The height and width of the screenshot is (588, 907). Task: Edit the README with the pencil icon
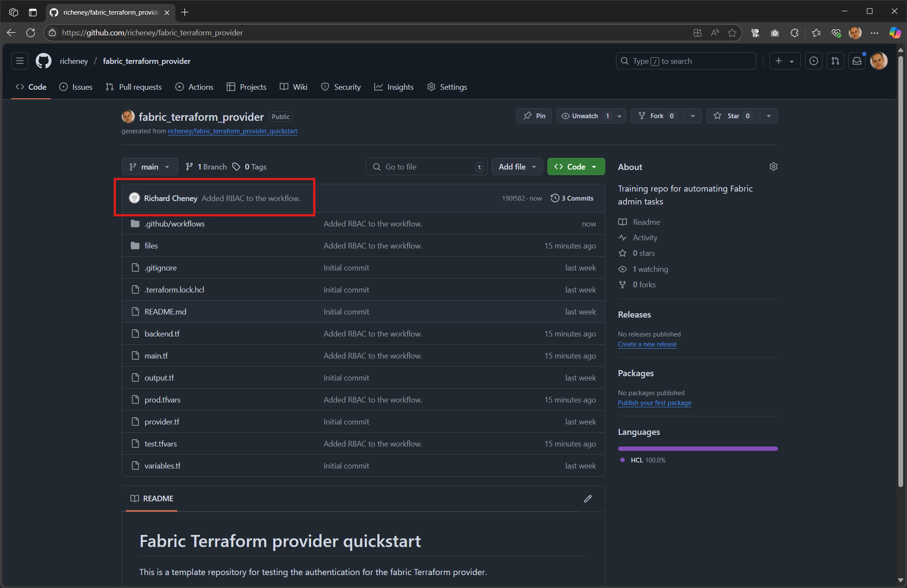[588, 499]
